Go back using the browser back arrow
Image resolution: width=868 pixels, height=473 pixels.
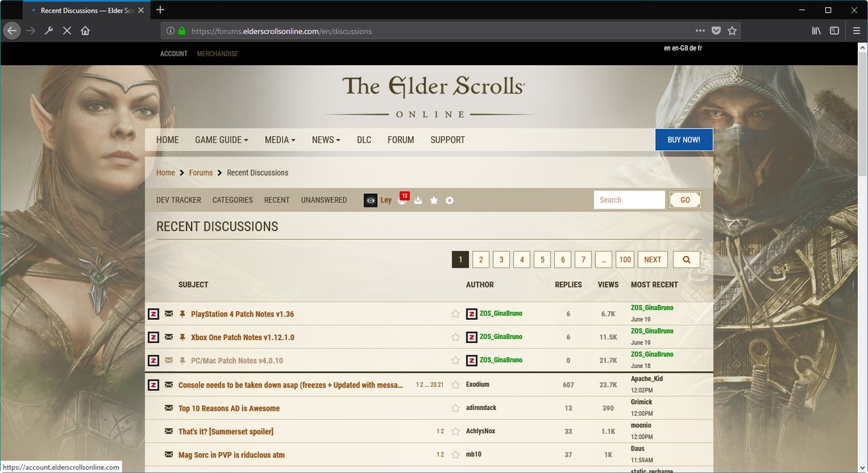(12, 30)
